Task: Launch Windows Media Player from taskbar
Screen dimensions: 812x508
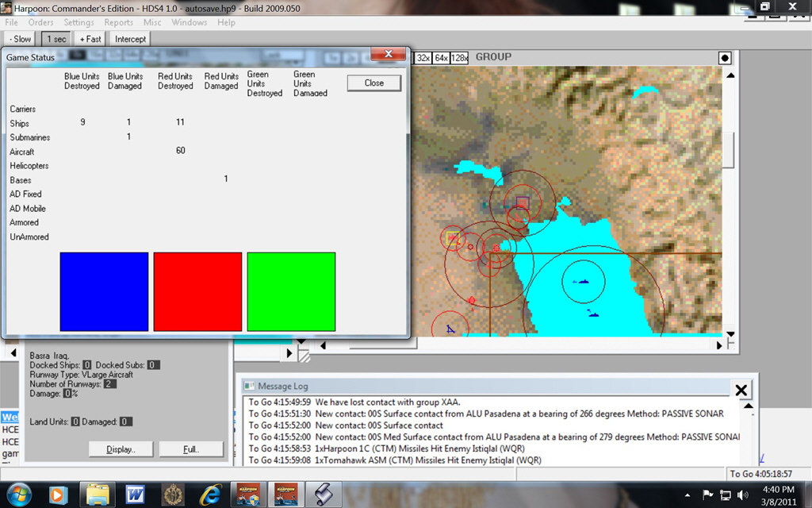Action: pyautogui.click(x=58, y=495)
